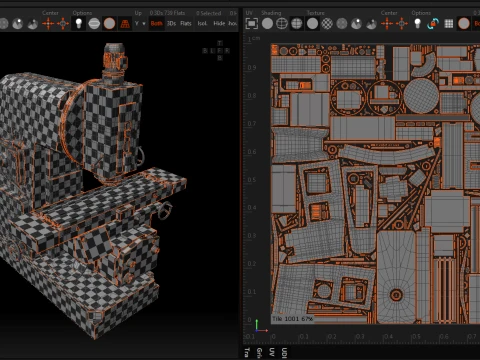Click the UV view Center crosshair icon
This screenshot has height=360, width=480.
coord(387,24)
